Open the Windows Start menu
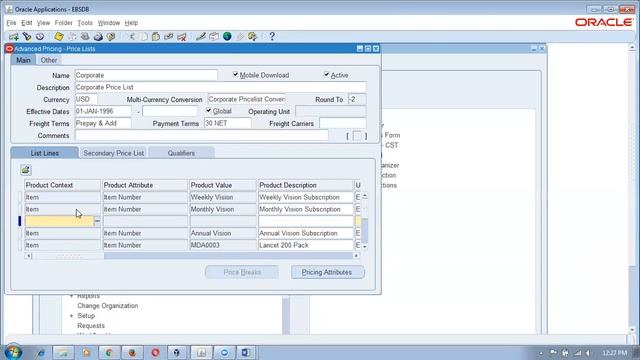The image size is (640, 360). click(13, 352)
